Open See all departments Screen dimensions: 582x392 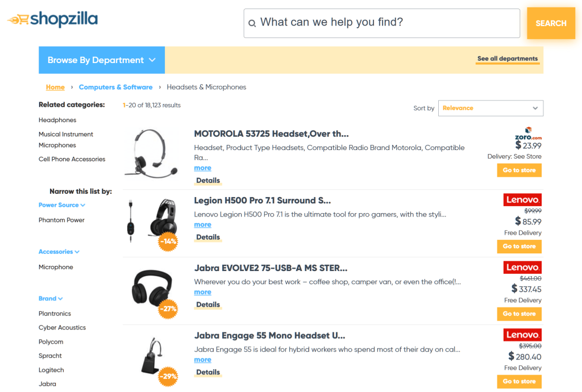pos(506,59)
